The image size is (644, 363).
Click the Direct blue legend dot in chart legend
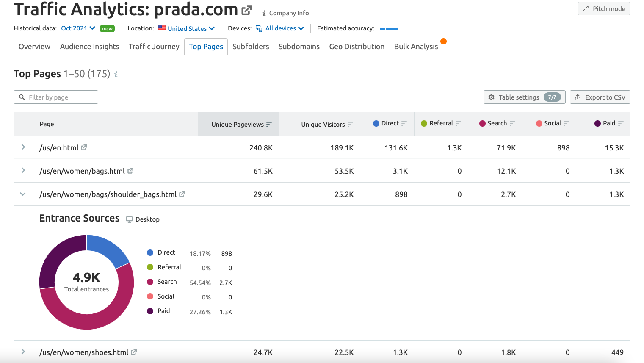click(150, 252)
